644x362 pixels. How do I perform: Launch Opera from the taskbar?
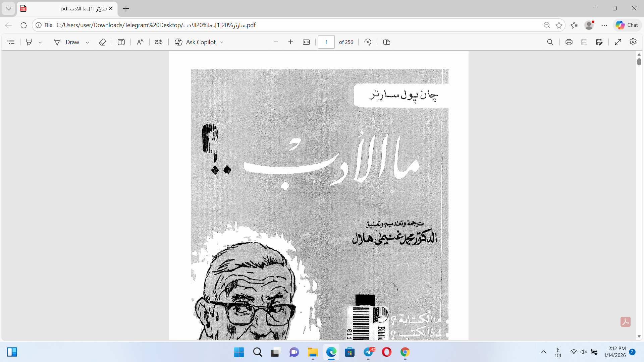387,352
